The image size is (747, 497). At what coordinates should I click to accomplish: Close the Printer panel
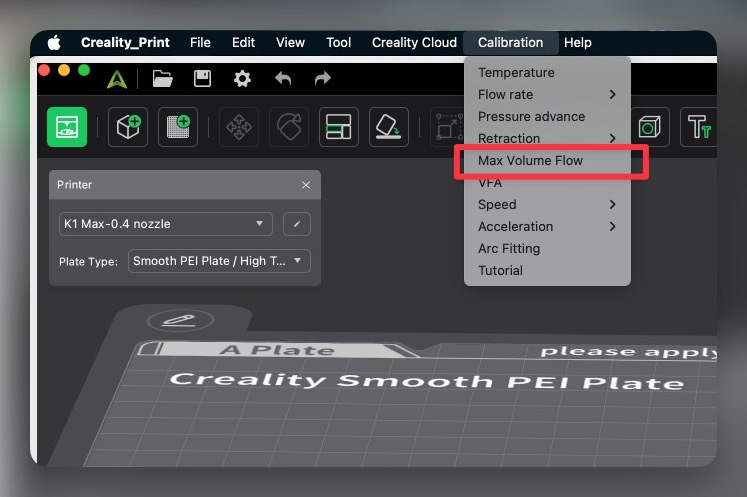306,185
